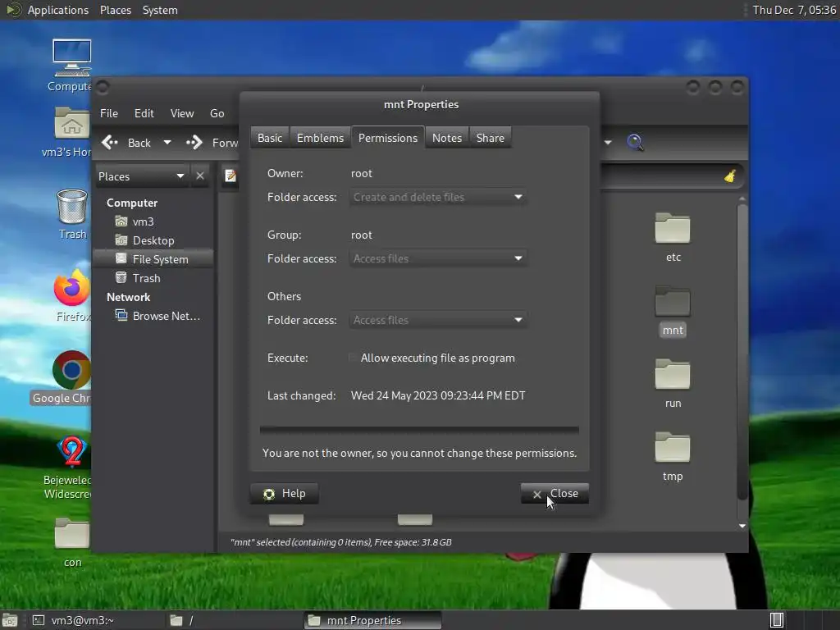Switch to the Notes tab

447,138
